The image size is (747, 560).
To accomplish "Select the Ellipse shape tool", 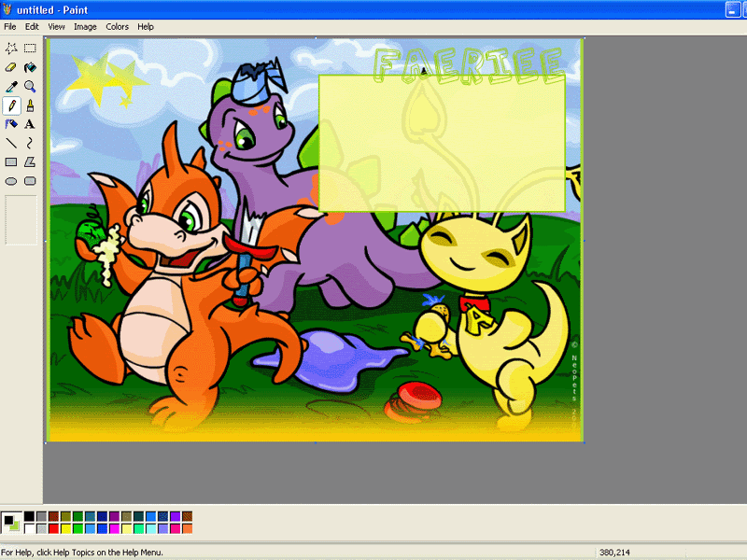I will pyautogui.click(x=11, y=181).
